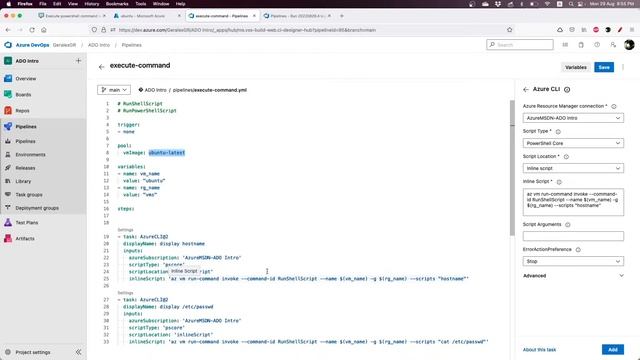Open Pipelines main section icon
The height and width of the screenshot is (360, 640).
pos(8,127)
